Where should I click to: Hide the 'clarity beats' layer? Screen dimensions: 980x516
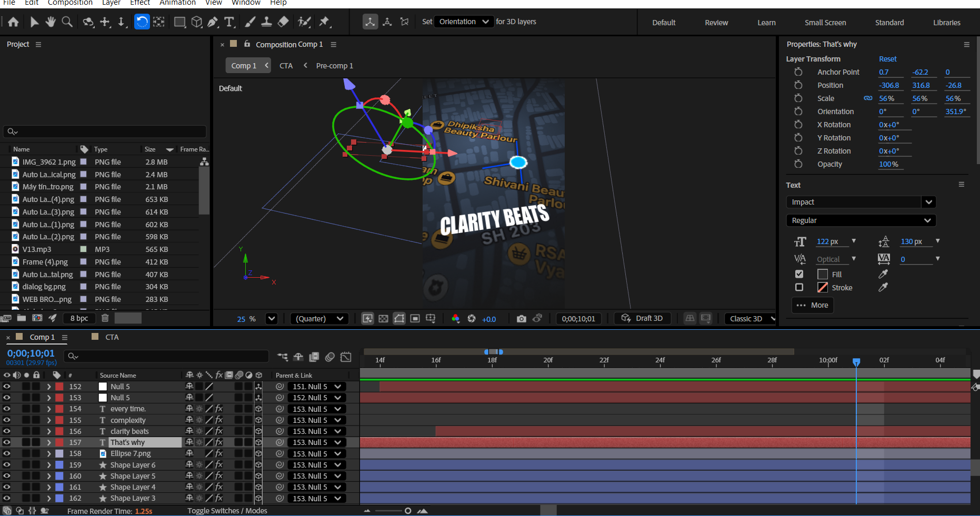tap(7, 431)
